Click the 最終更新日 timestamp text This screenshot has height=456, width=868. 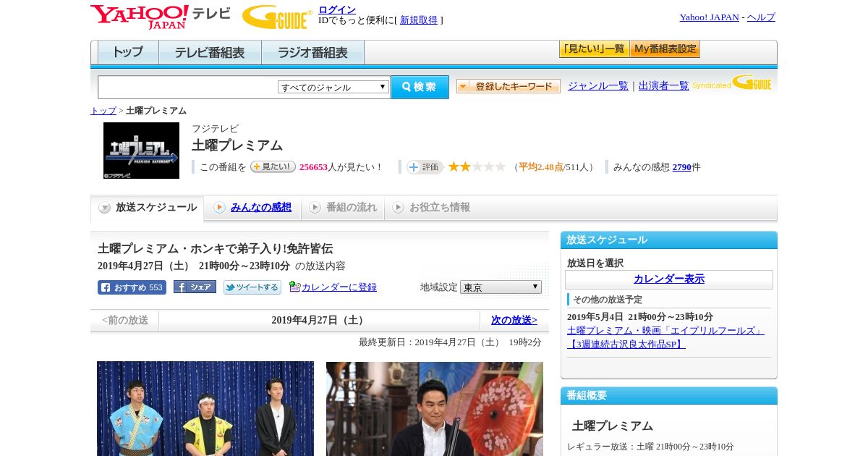[x=450, y=342]
